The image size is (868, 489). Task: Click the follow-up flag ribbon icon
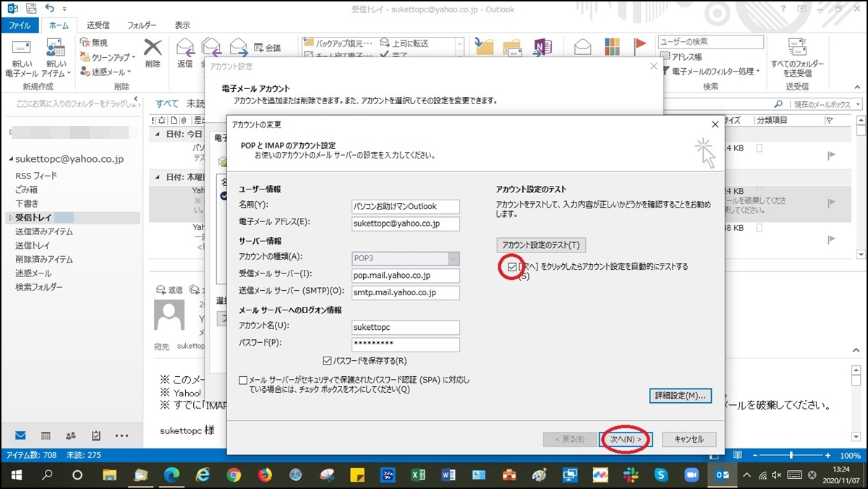[639, 46]
